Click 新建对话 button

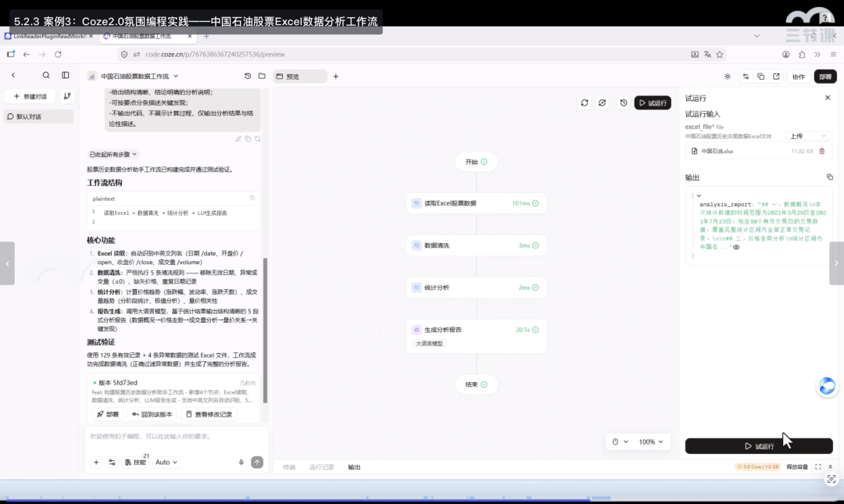pyautogui.click(x=30, y=96)
